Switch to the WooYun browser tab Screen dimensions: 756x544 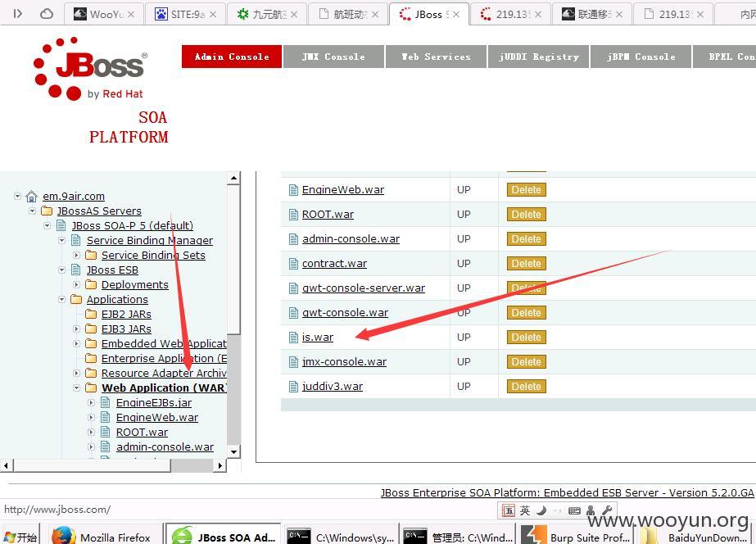[x=104, y=14]
